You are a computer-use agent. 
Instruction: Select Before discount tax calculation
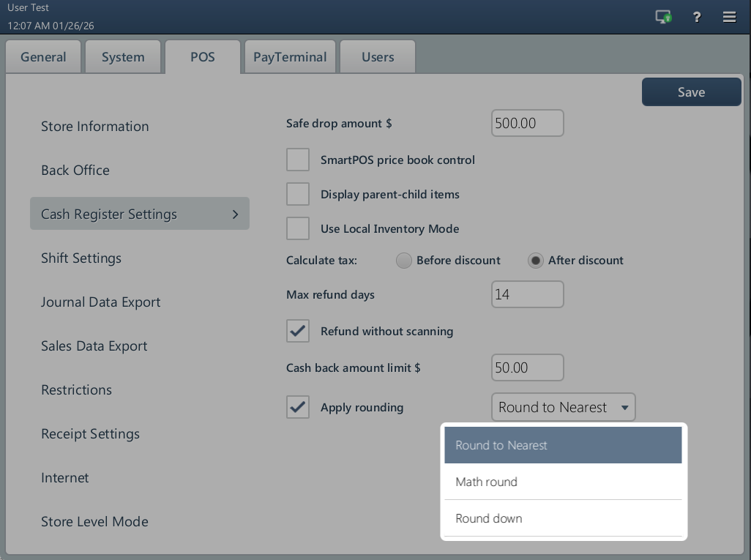[404, 261]
